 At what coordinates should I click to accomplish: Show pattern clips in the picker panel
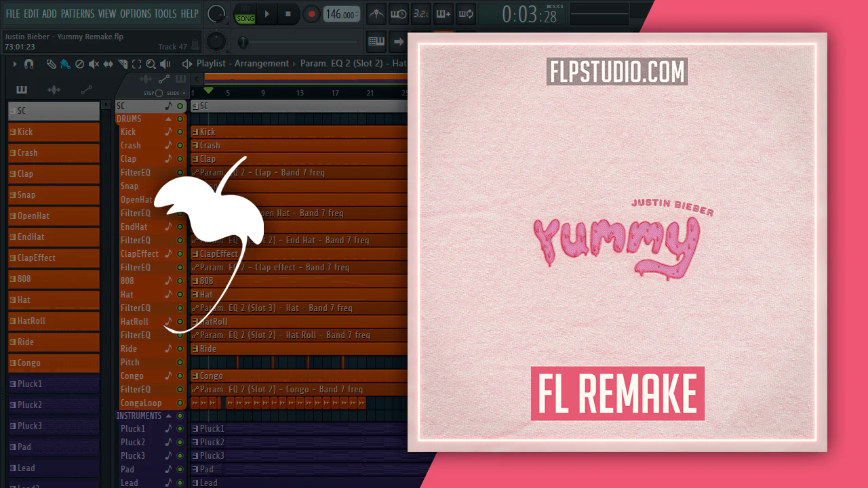(x=22, y=89)
